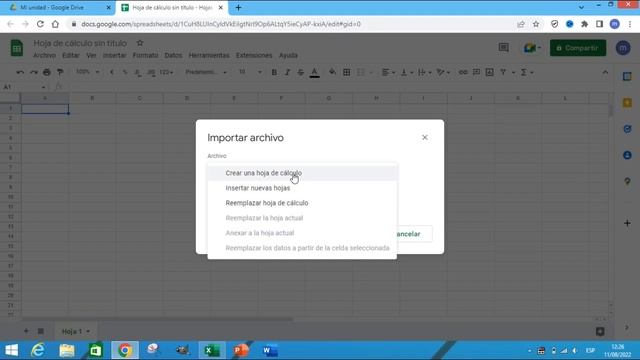Click the insert link icon

(463, 72)
